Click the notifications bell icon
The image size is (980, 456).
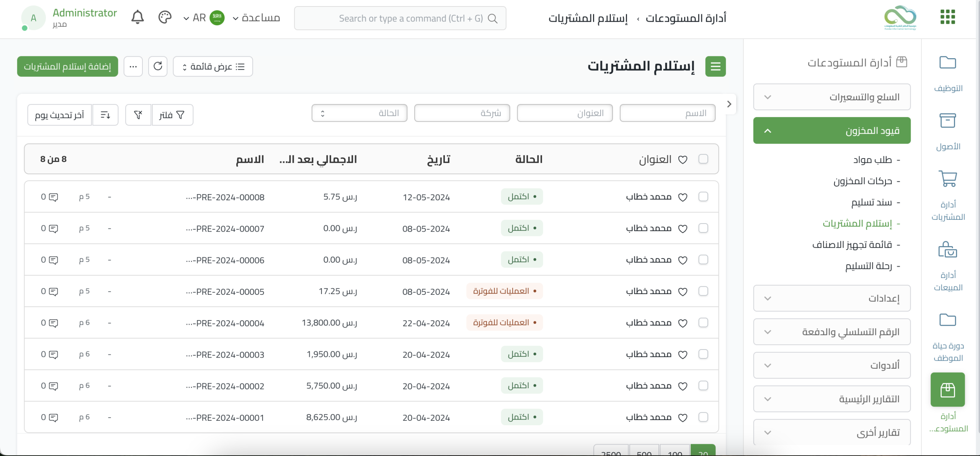coord(137,18)
